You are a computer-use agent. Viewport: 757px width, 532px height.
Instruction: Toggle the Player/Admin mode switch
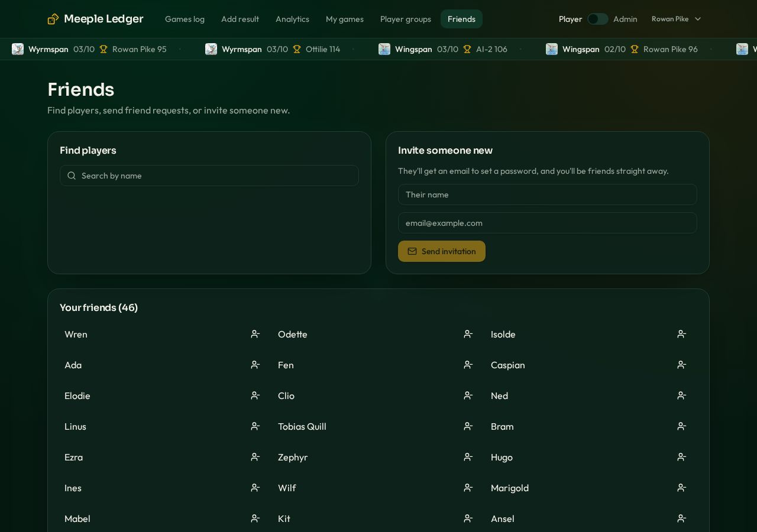(598, 19)
